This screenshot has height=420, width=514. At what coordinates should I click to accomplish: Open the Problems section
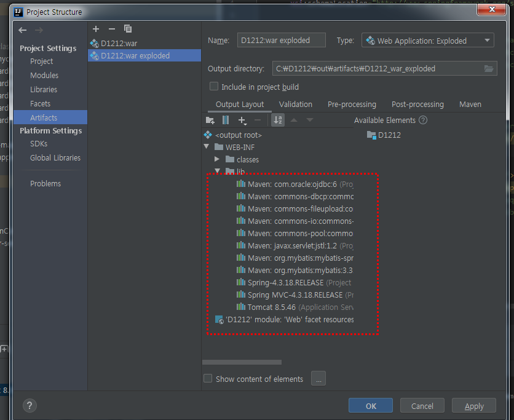pos(45,184)
